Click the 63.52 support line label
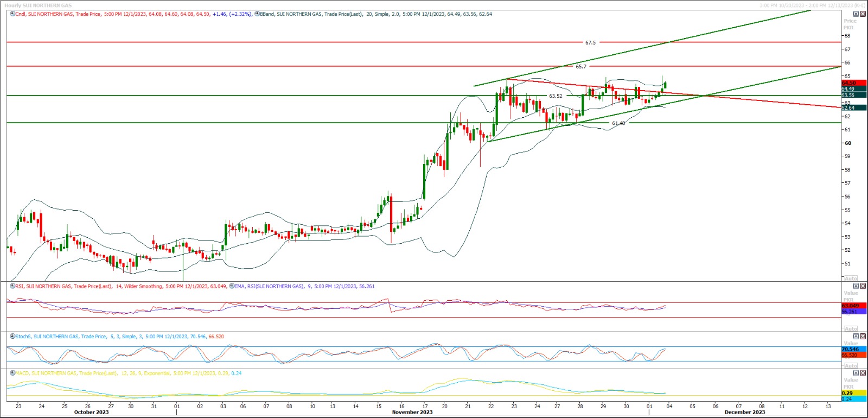This screenshot has height=418, width=868. pyautogui.click(x=556, y=96)
